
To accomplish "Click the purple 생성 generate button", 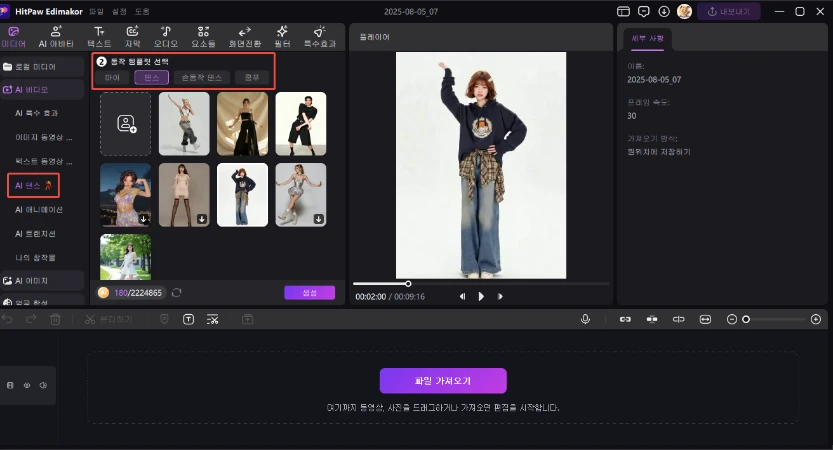I will (310, 293).
